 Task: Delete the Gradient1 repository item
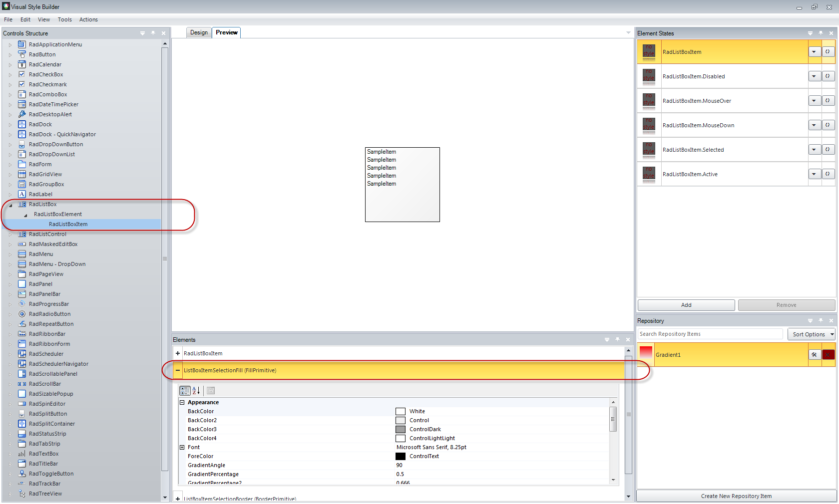click(828, 355)
